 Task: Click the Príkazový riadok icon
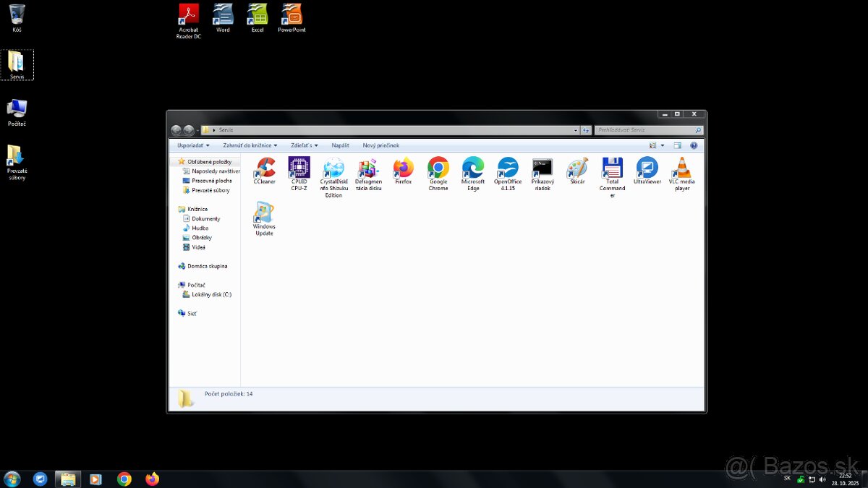pos(542,168)
